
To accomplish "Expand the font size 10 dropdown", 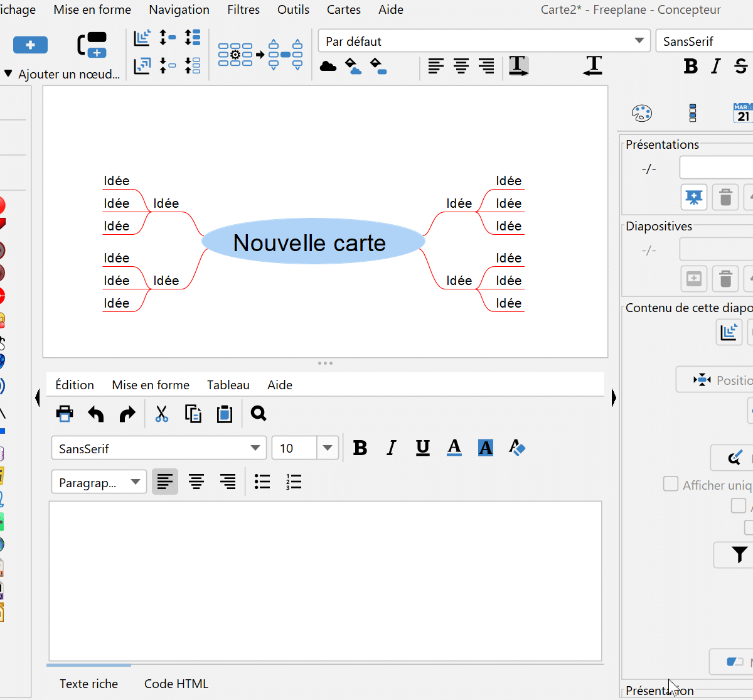I will pyautogui.click(x=327, y=448).
